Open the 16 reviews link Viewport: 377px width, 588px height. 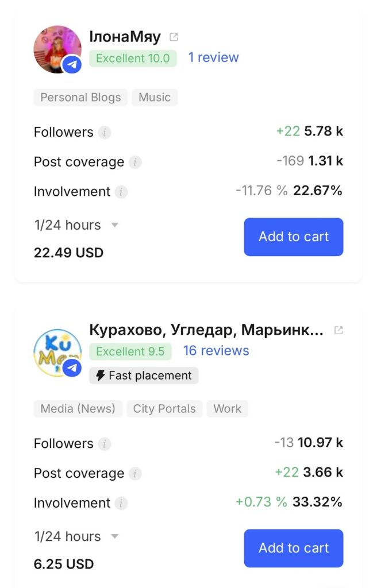coord(216,351)
